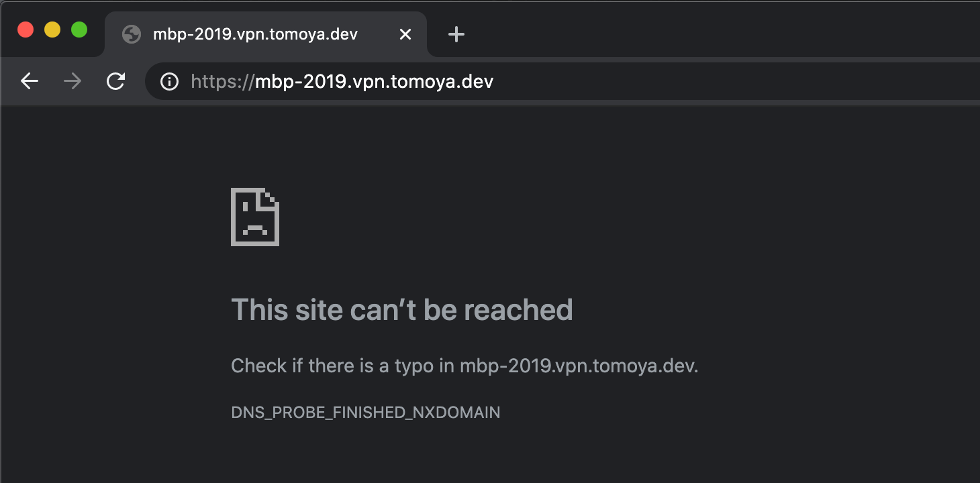980x483 pixels.
Task: Click the "This site can't be reached" heading
Action: pyautogui.click(x=401, y=310)
